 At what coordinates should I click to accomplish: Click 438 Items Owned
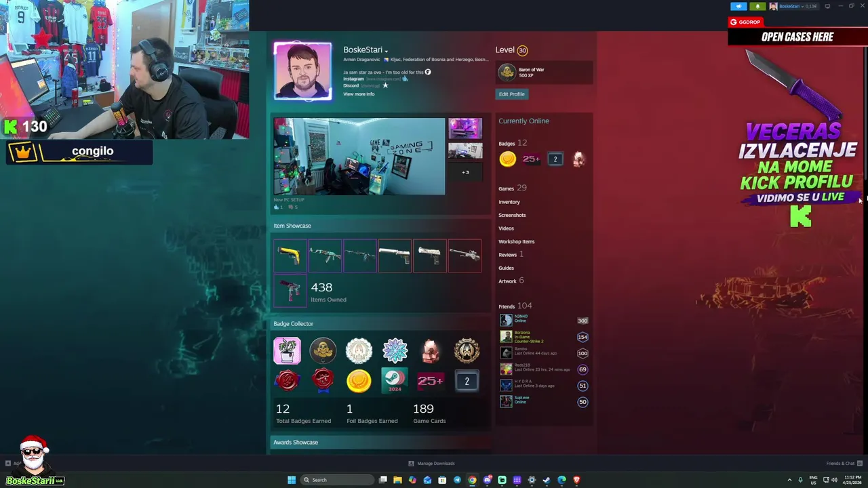328,292
